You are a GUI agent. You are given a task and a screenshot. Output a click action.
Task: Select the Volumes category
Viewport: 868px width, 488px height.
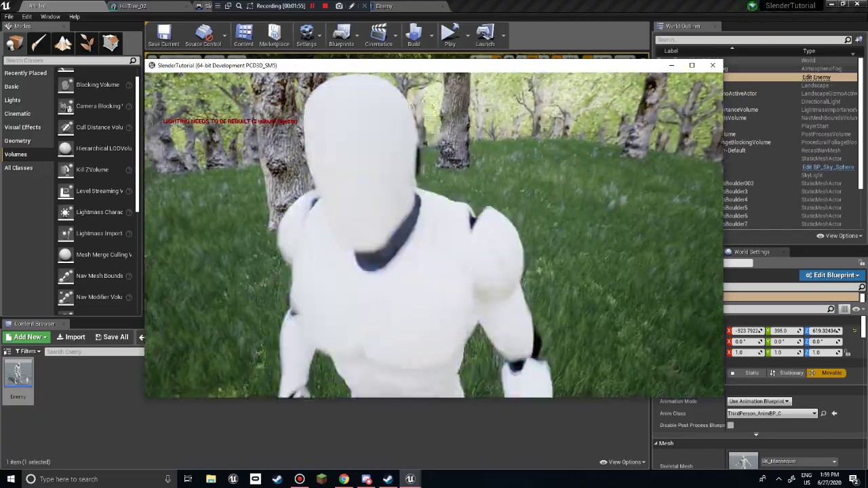[x=16, y=155]
